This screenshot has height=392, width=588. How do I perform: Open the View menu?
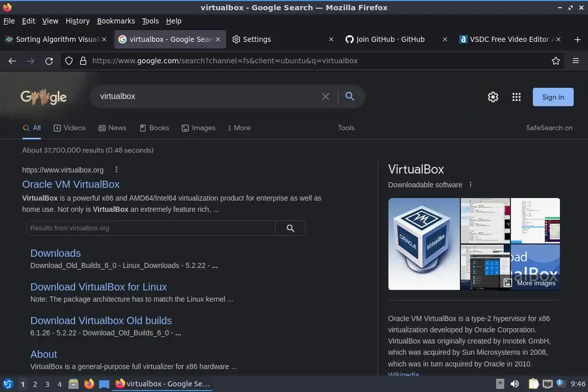pos(50,21)
